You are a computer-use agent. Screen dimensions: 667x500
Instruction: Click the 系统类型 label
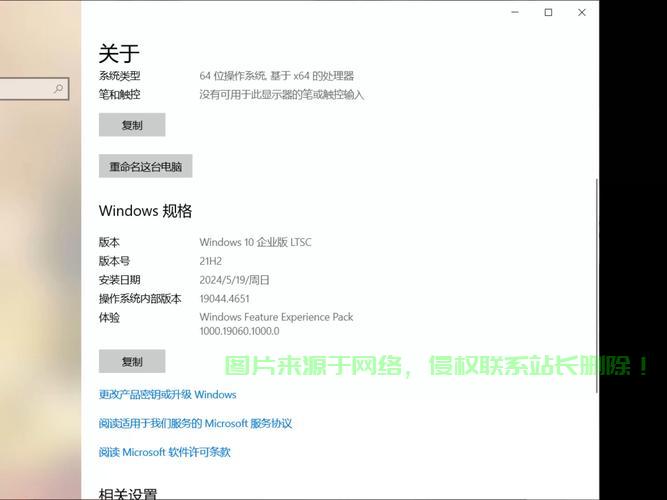(x=120, y=76)
